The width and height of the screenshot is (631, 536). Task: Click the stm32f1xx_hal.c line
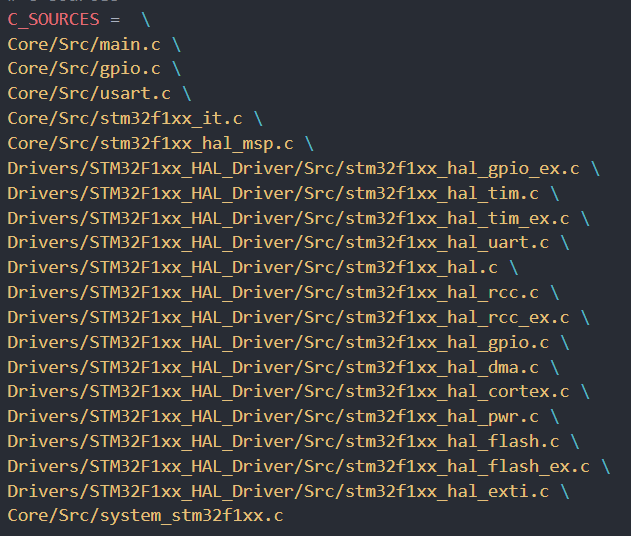pos(252,268)
